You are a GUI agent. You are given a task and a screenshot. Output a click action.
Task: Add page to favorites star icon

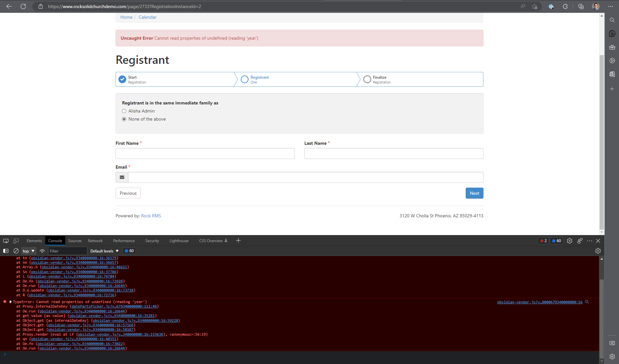click(534, 6)
